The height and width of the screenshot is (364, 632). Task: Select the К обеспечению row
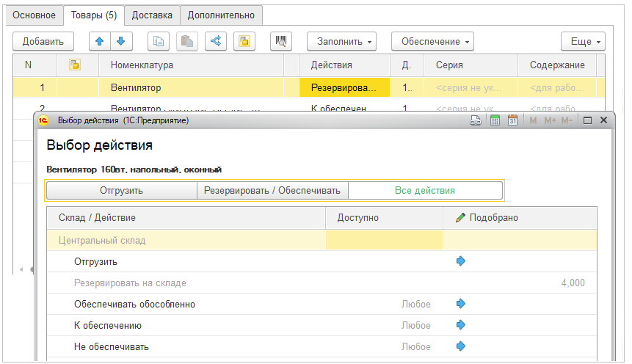click(x=322, y=326)
